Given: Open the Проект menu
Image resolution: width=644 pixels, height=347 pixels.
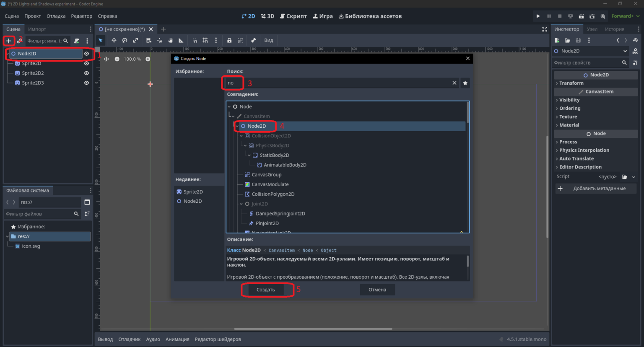Looking at the screenshot, I should pos(33,16).
